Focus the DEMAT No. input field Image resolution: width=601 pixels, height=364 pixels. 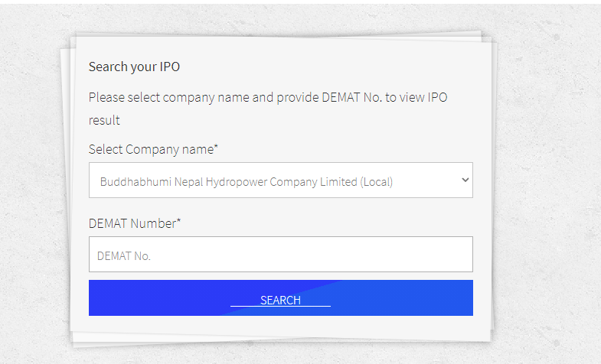(x=280, y=255)
